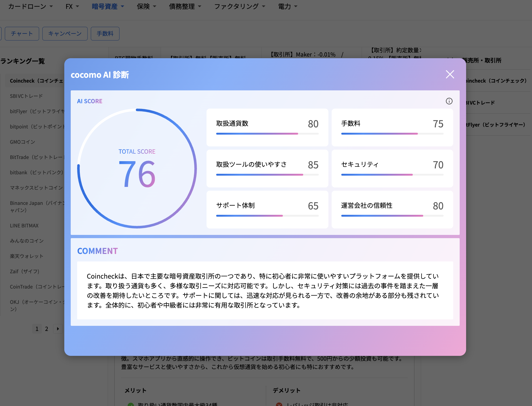
Task: Select the キャンペーン button
Action: (x=65, y=34)
